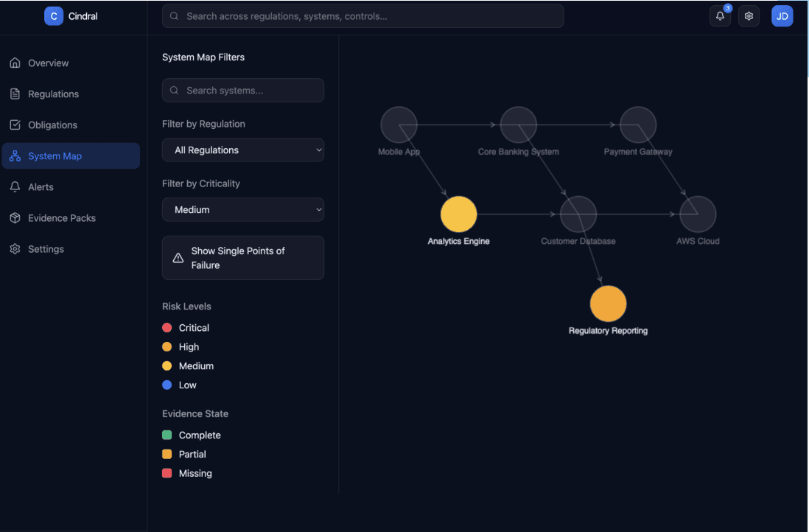This screenshot has width=809, height=532.
Task: Change criticality from Medium using its dropdown
Action: [x=243, y=209]
